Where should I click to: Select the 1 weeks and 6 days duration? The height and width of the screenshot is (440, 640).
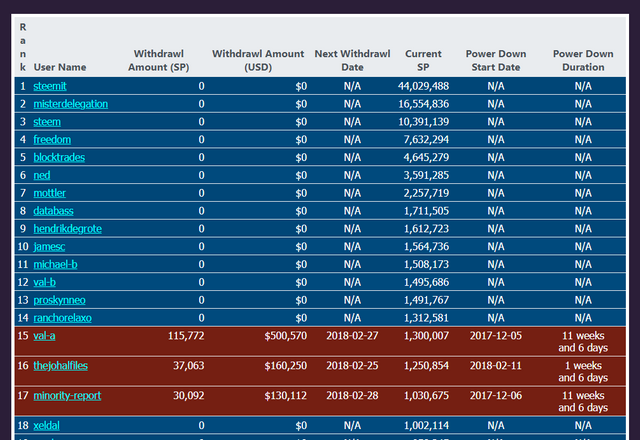(583, 371)
